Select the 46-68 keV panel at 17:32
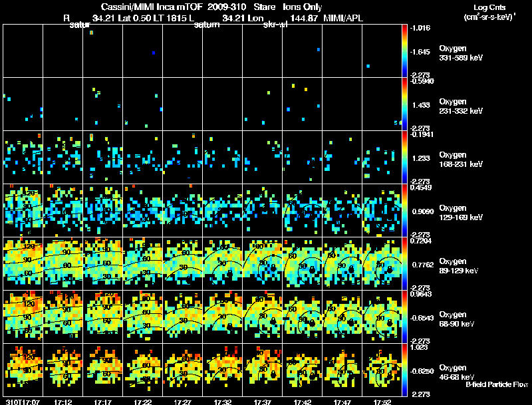532x405 pixels. [222, 370]
